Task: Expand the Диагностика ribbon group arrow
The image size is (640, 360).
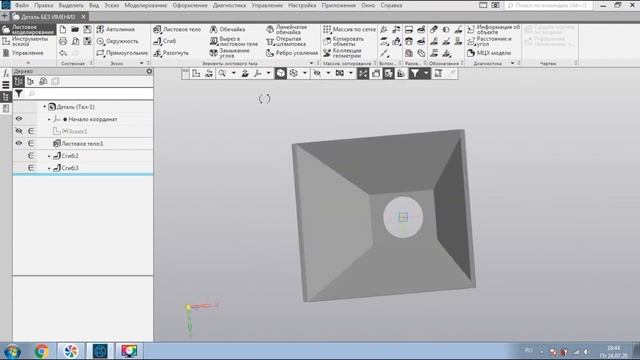Action: [x=513, y=63]
